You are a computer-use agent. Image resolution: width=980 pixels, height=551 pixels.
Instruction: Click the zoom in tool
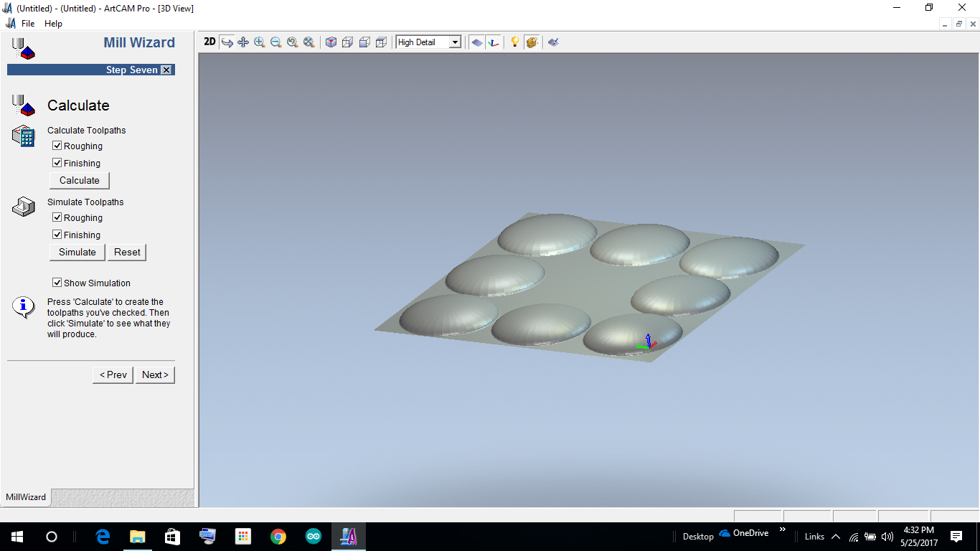[x=260, y=42]
